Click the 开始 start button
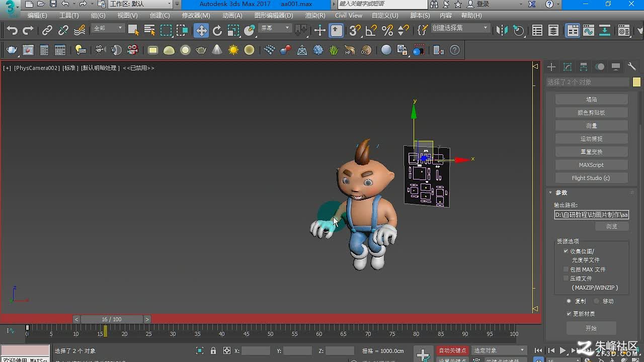Screen dimensions: 644x362 pyautogui.click(x=591, y=328)
